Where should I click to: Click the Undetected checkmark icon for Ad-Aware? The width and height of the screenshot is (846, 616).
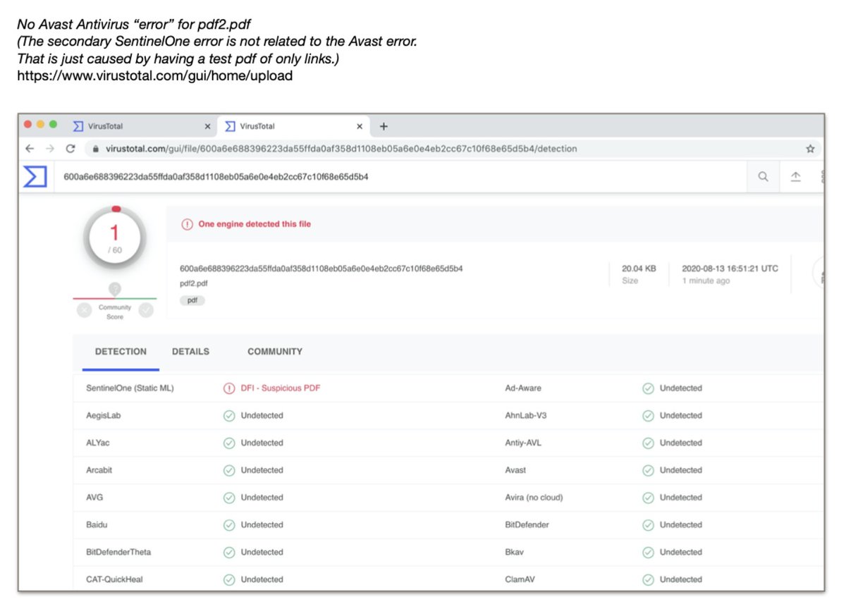648,388
